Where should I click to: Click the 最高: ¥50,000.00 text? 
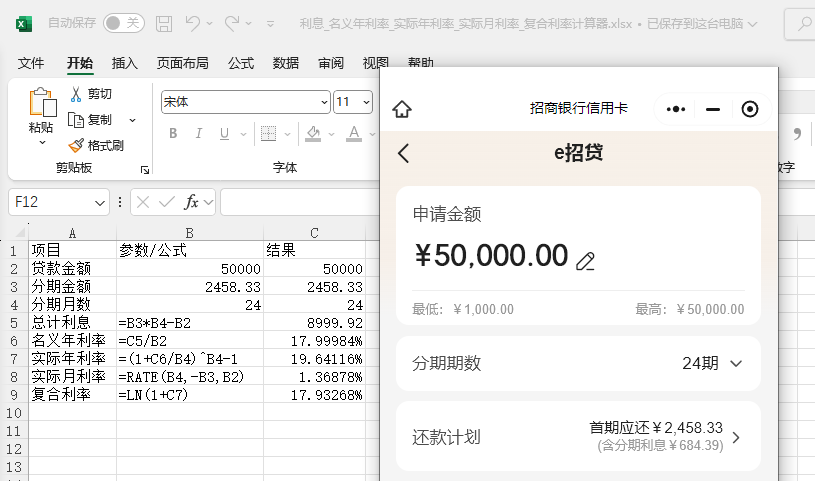[690, 309]
